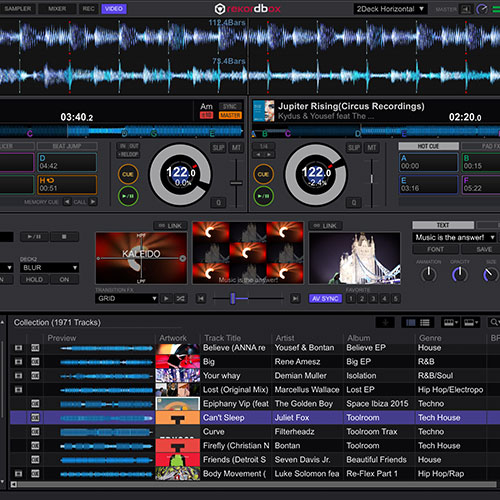Set deck 1 loop IN point

123,146
